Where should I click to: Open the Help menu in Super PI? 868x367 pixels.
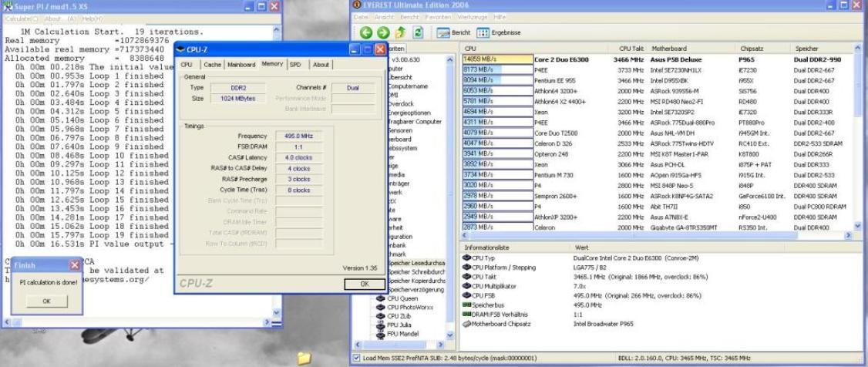tap(92, 19)
